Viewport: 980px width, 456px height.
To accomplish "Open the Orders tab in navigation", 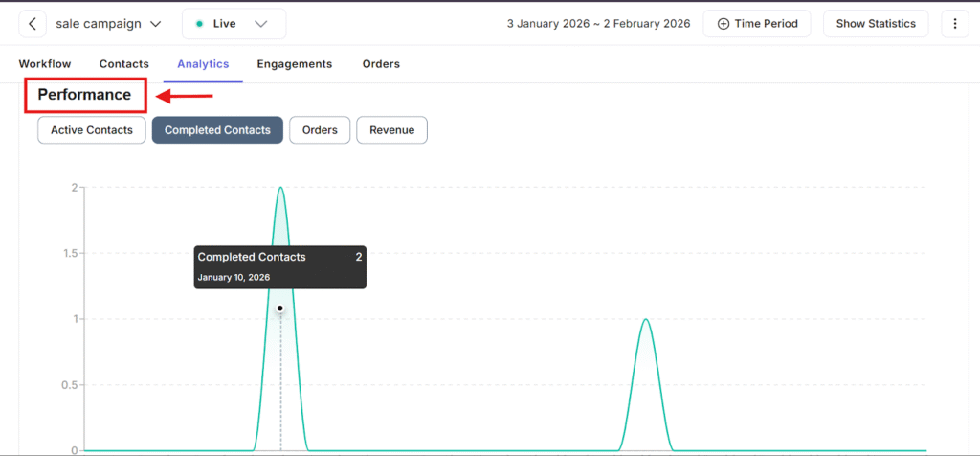I will pos(381,64).
